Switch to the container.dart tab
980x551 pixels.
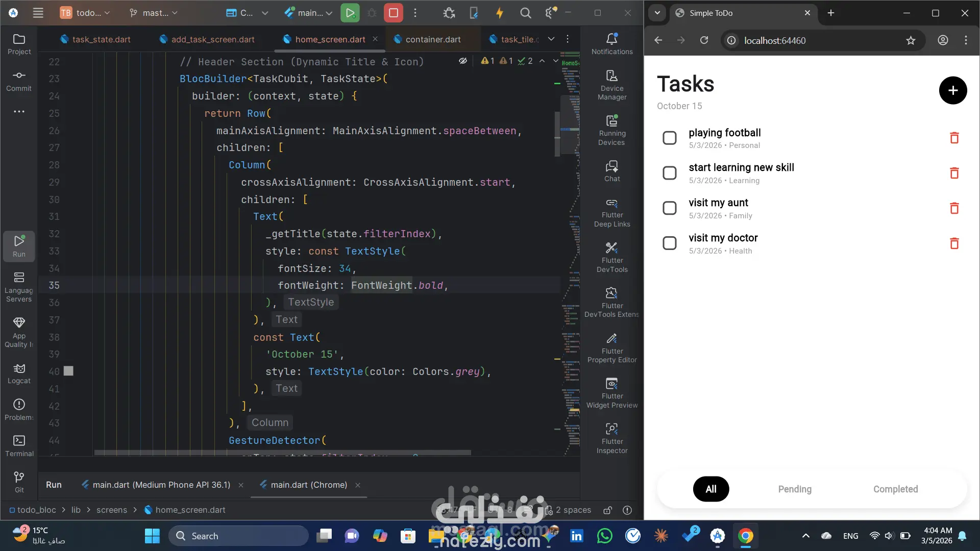[432, 39]
